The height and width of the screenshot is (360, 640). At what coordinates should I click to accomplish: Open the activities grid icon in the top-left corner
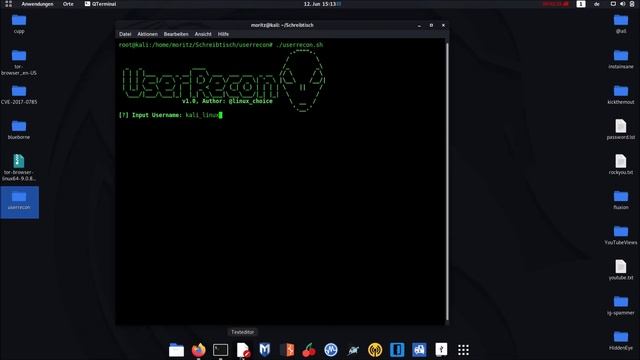tap(9, 4)
